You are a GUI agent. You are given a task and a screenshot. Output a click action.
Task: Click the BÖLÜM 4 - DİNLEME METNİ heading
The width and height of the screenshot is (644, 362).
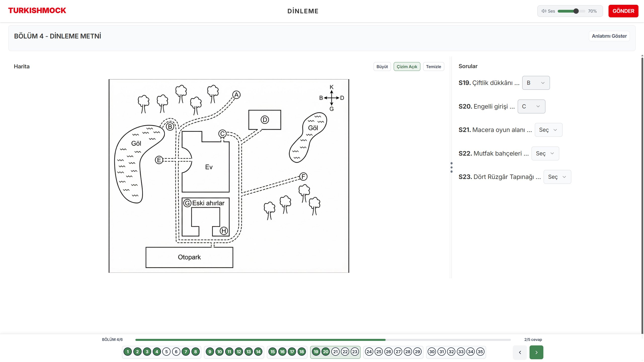click(x=58, y=36)
